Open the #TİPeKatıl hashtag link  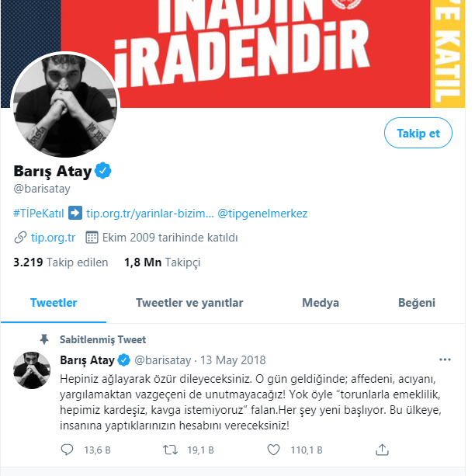39,214
